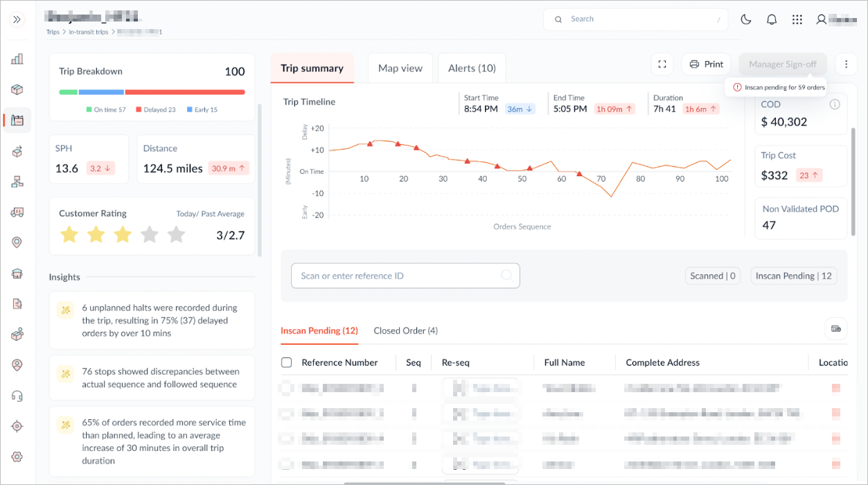Click the Early 15 legend

tap(202, 109)
